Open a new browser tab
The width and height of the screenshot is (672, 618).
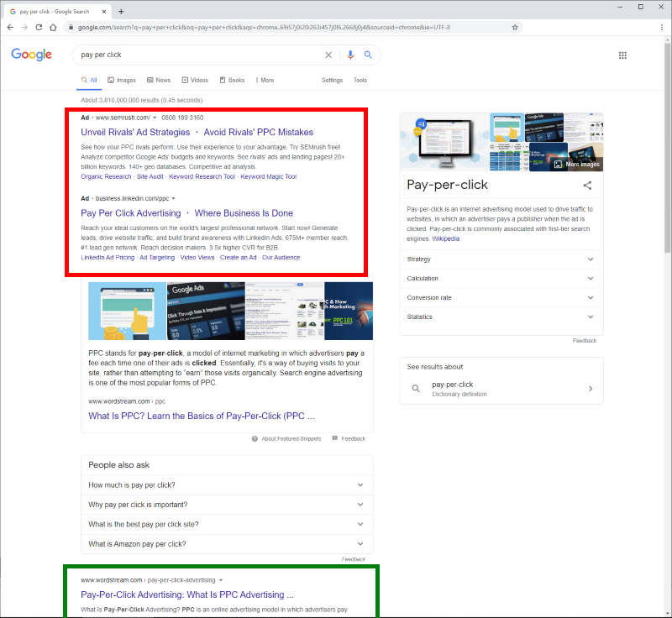[x=121, y=12]
